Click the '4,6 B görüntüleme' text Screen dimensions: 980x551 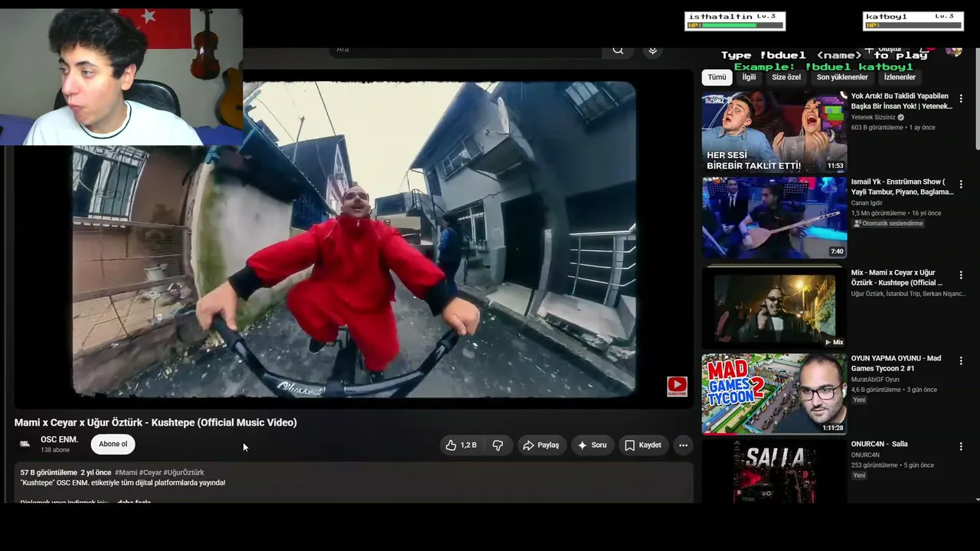[x=877, y=390]
